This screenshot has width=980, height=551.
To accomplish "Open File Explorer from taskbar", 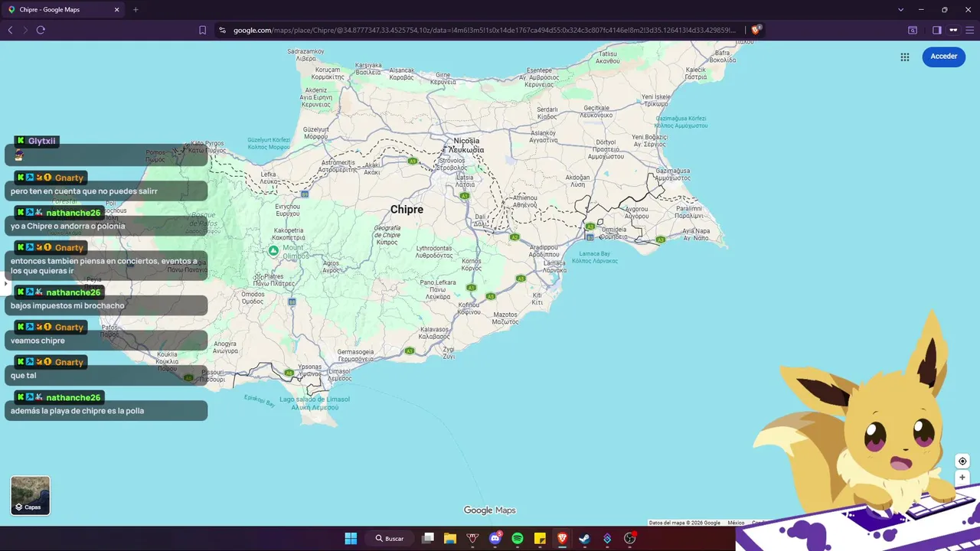I will [450, 538].
